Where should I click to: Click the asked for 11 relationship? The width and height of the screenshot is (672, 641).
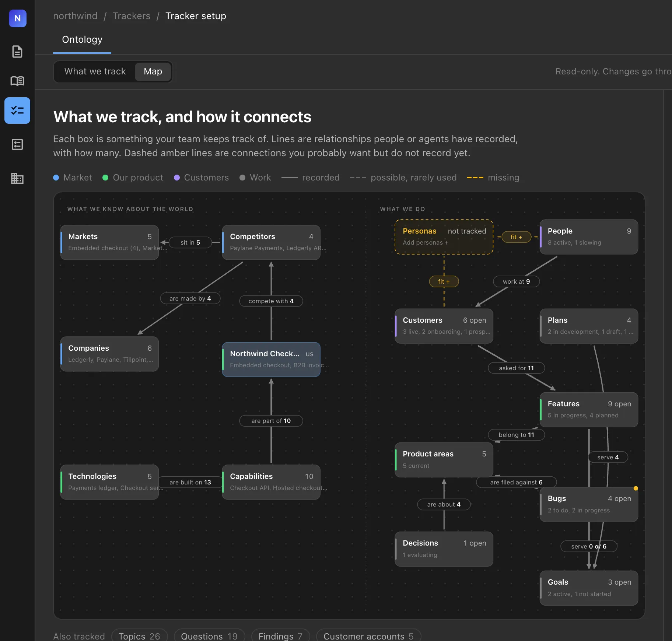coord(516,368)
